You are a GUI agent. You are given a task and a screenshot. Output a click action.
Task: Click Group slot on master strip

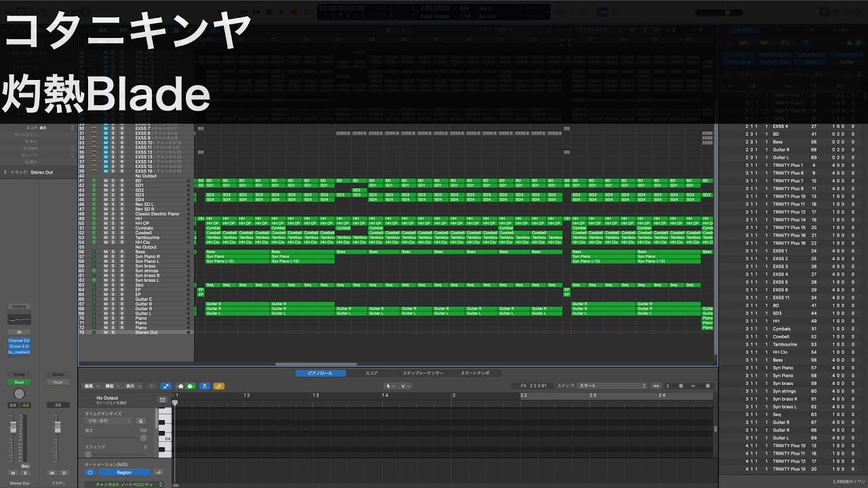click(58, 374)
